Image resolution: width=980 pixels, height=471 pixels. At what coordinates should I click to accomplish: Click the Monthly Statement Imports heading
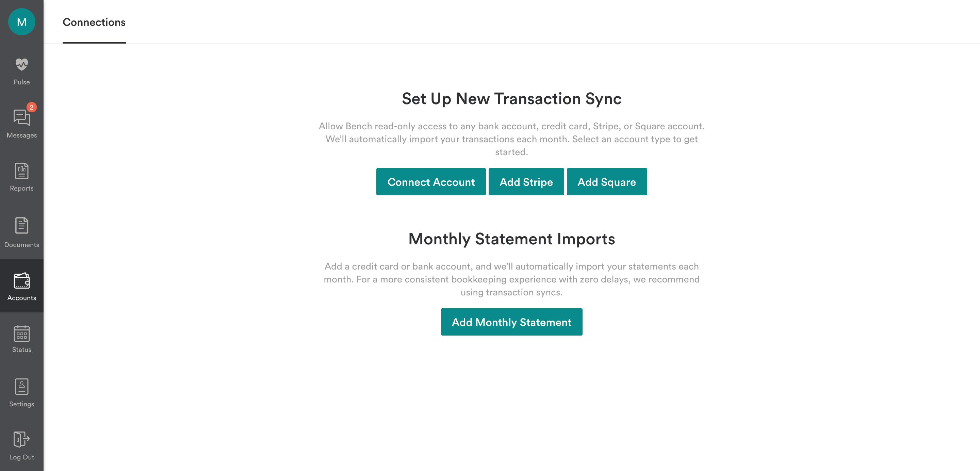(511, 239)
